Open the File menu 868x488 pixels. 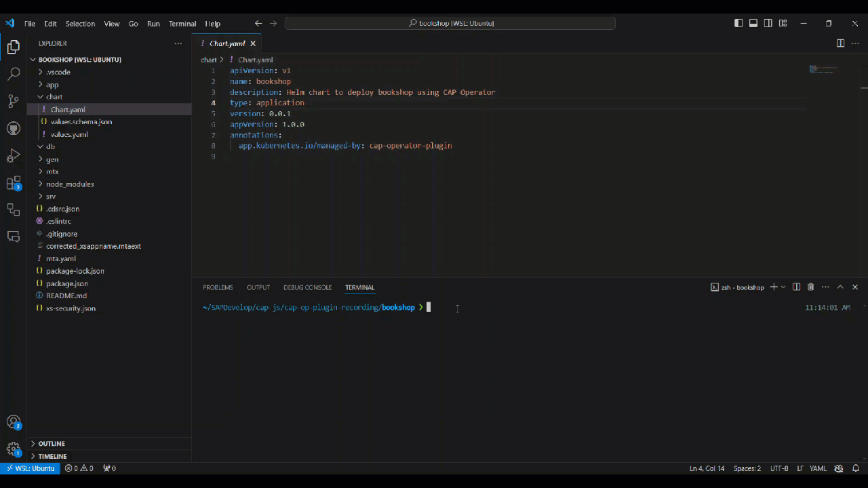pos(30,24)
